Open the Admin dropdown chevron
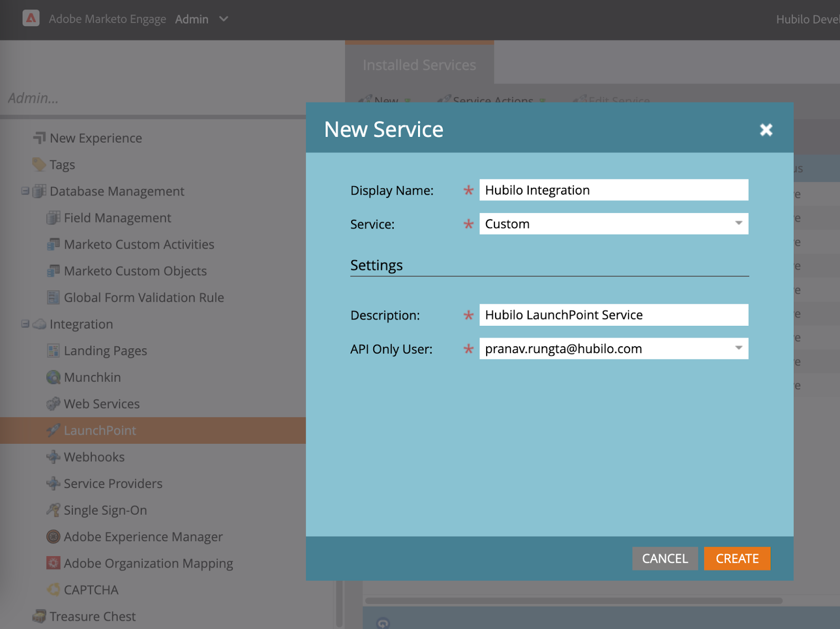Image resolution: width=840 pixels, height=629 pixels. (x=224, y=19)
